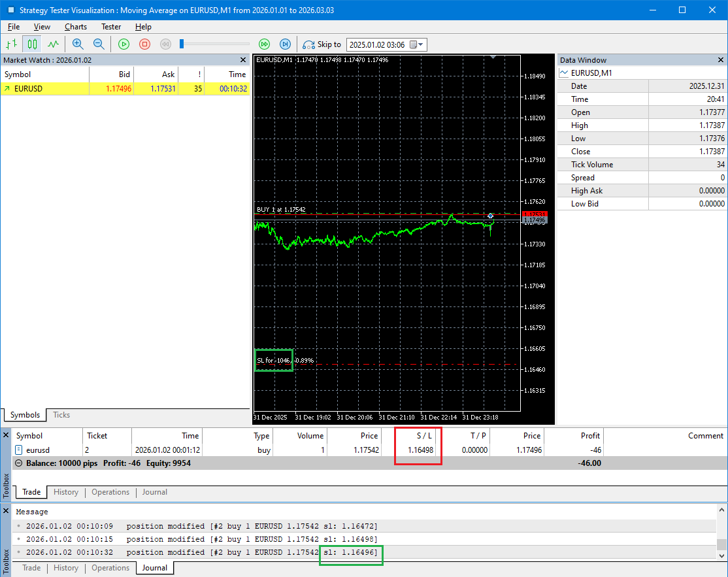Close the Market Watch panel
Viewport: 728px width, 577px height.
point(243,60)
